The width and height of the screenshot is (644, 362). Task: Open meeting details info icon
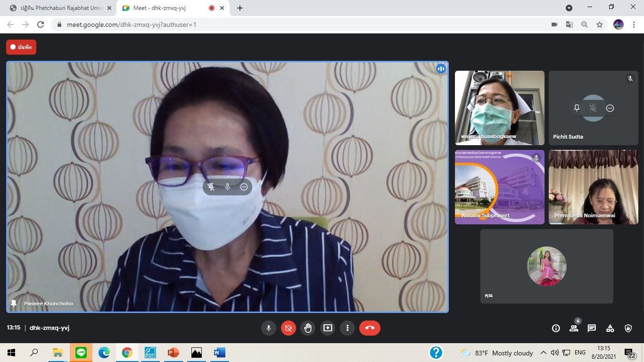pos(556,329)
